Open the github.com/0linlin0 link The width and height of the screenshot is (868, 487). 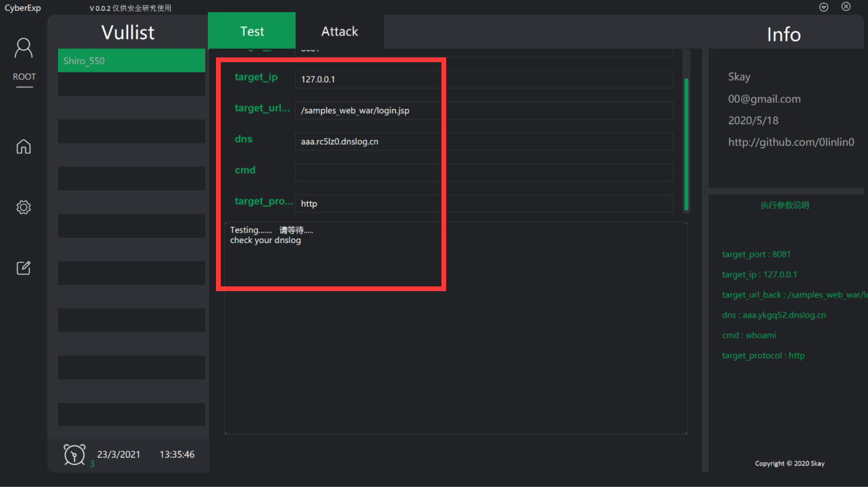(791, 142)
